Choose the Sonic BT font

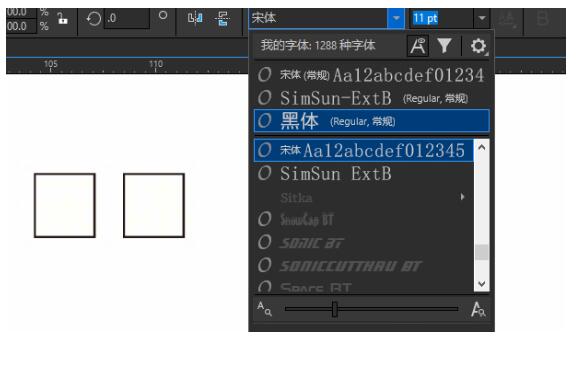[x=364, y=243]
